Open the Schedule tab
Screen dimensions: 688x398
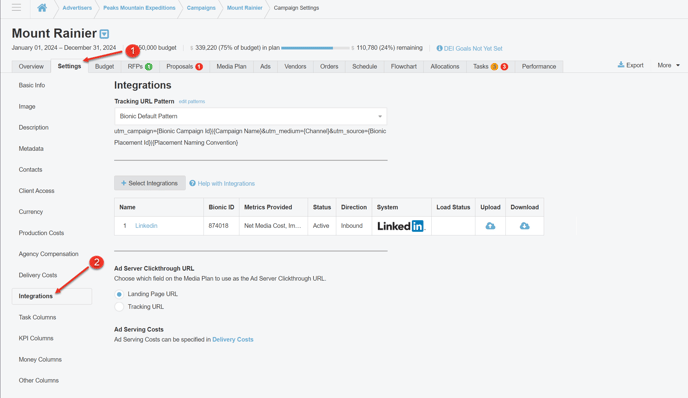[365, 67]
